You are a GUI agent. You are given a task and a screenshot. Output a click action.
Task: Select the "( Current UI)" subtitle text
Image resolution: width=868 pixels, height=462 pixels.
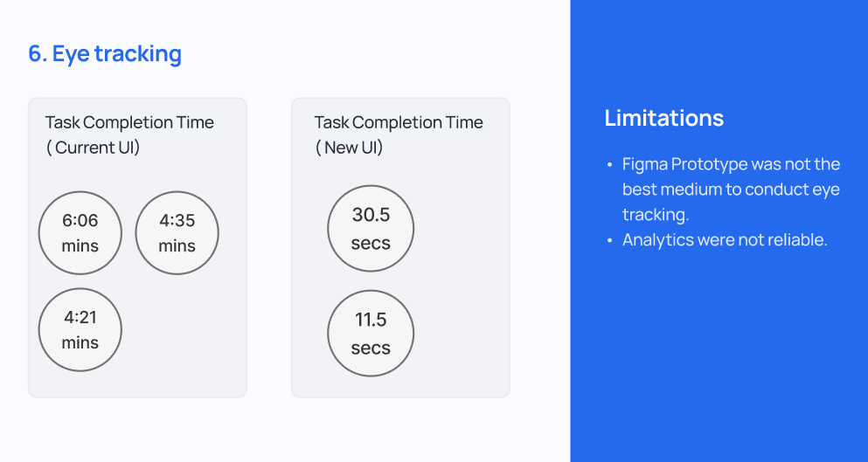click(94, 148)
